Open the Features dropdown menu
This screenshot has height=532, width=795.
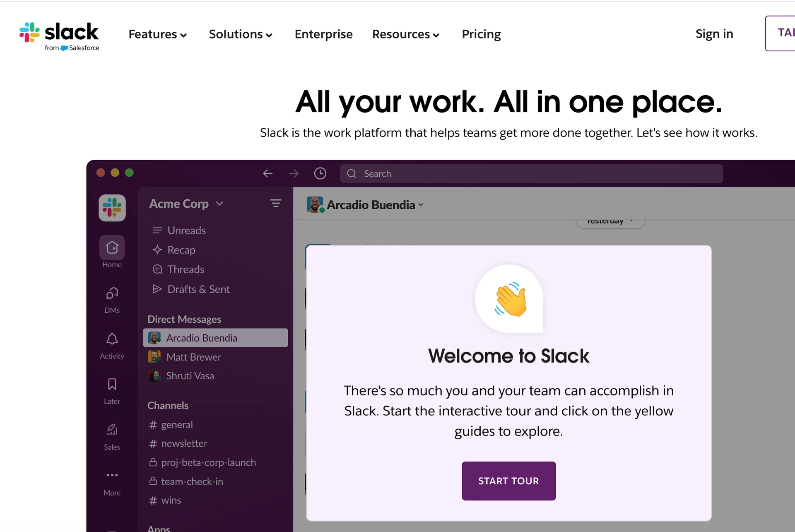pos(157,34)
